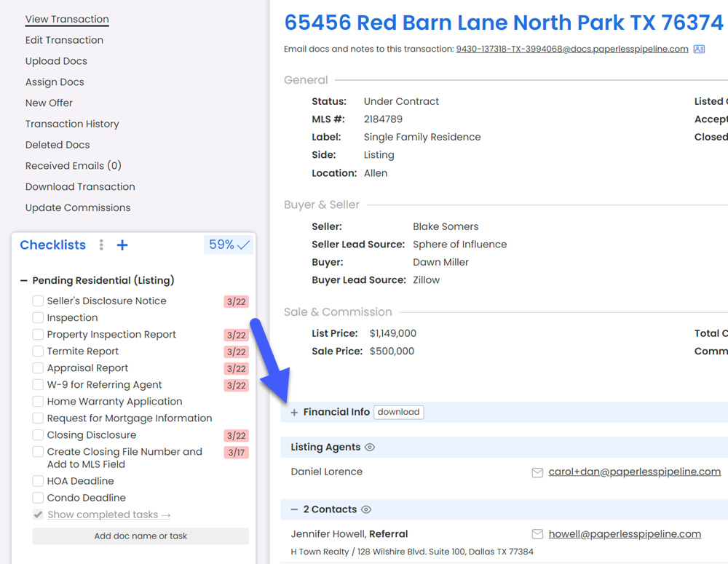Open Update Commissions
Screen dimensions: 728x564
[x=78, y=207]
